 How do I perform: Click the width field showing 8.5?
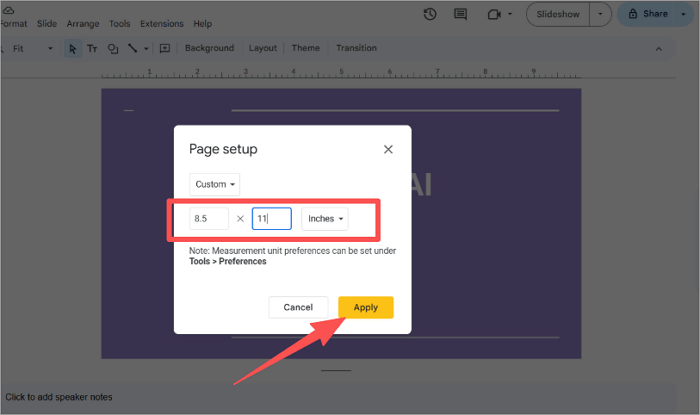209,219
